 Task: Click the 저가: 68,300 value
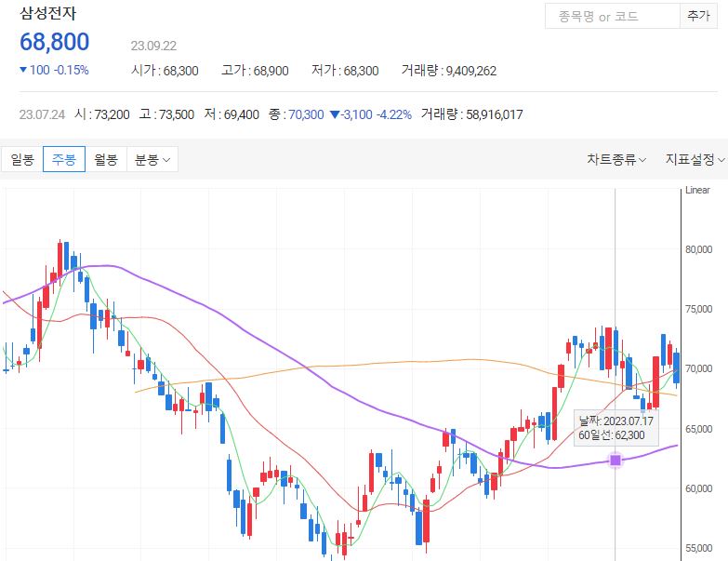[x=345, y=71]
